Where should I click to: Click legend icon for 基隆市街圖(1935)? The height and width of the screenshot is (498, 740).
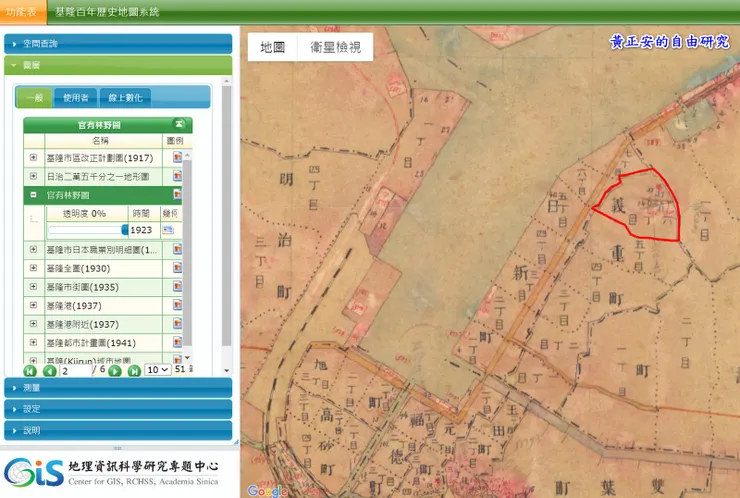(177, 288)
